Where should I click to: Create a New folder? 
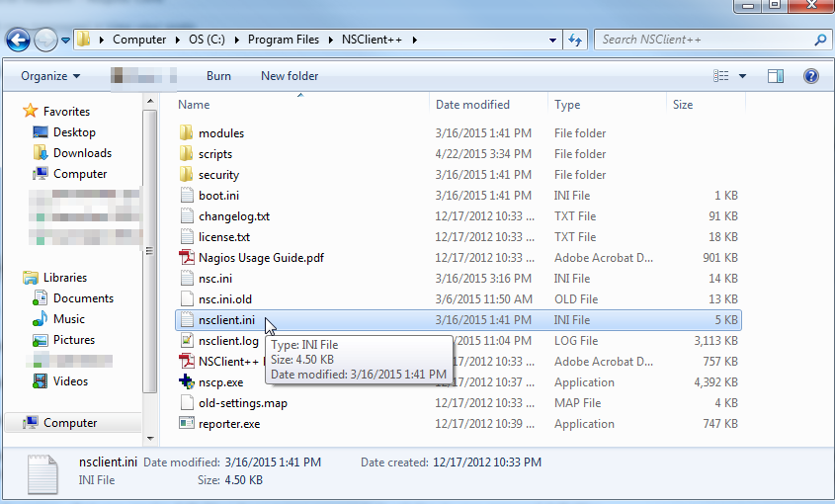(290, 76)
